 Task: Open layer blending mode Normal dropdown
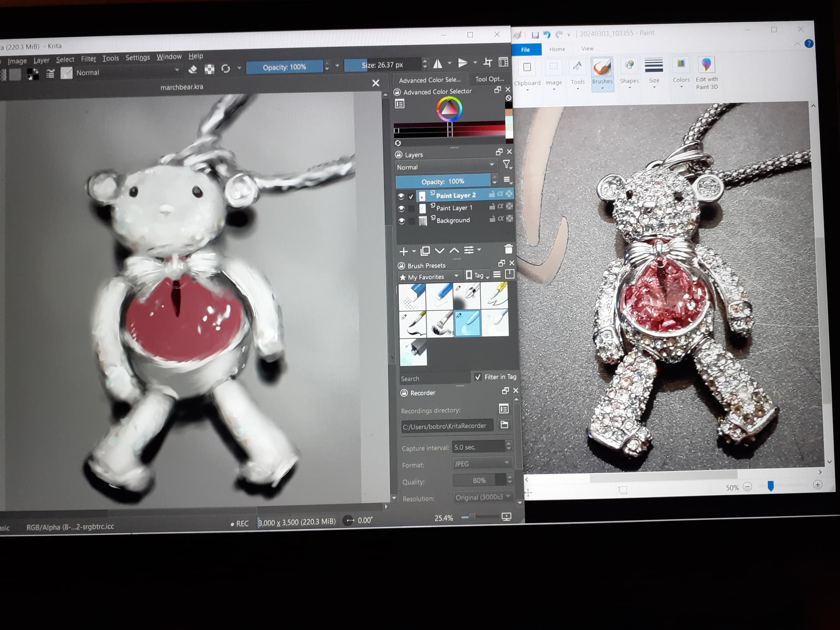(445, 167)
